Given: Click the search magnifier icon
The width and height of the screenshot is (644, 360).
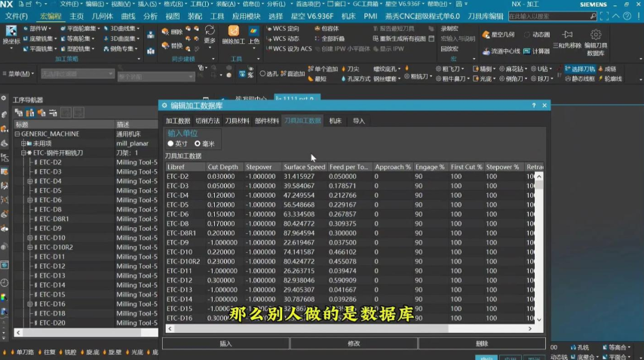Looking at the screenshot, I should (593, 16).
